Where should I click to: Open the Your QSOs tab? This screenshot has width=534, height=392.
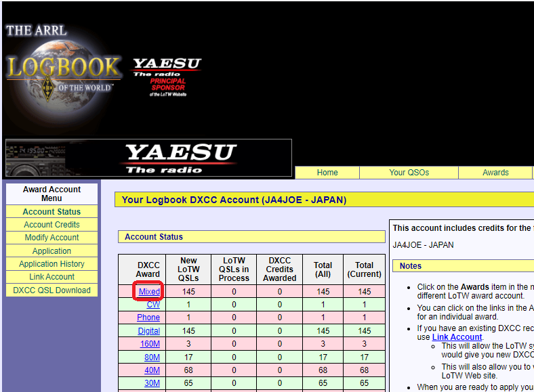pos(409,173)
